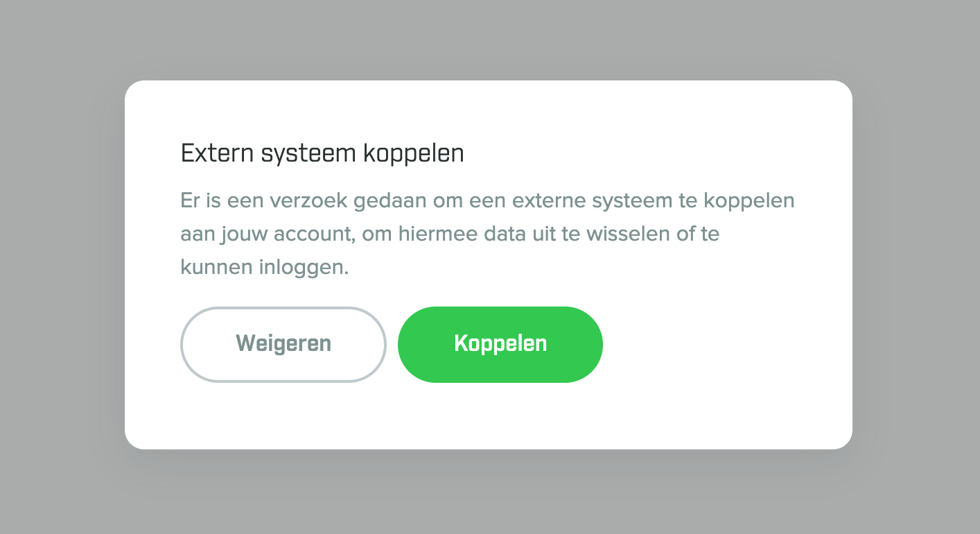Click the word Koppelen on the green button

pyautogui.click(x=500, y=343)
